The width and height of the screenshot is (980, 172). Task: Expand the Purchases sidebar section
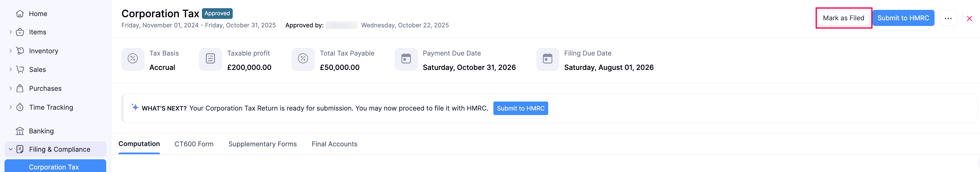tap(11, 89)
